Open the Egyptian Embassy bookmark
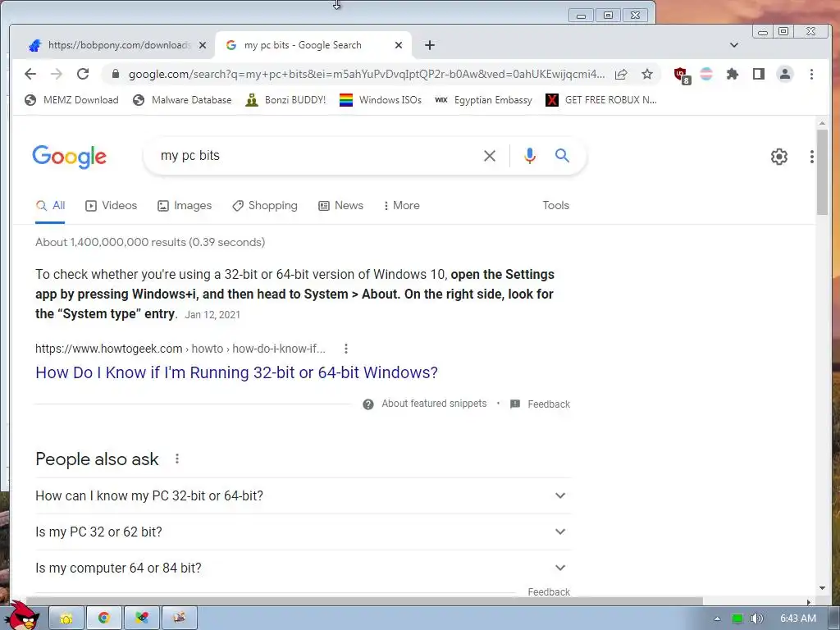The height and width of the screenshot is (630, 840). [483, 99]
